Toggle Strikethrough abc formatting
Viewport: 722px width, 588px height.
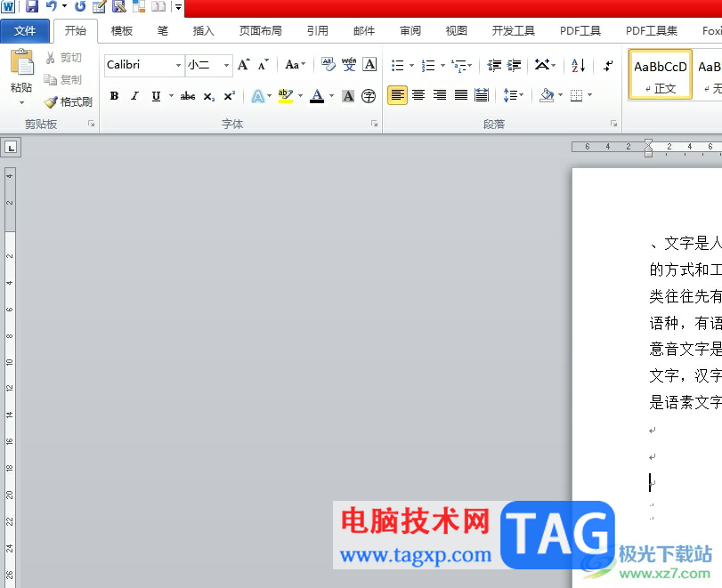pyautogui.click(x=188, y=96)
